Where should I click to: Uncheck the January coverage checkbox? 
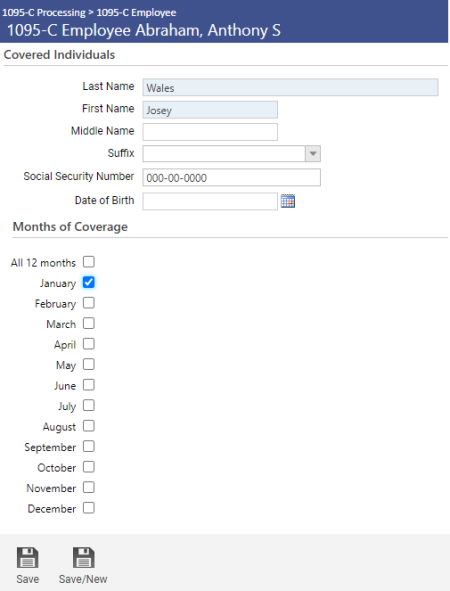89,282
